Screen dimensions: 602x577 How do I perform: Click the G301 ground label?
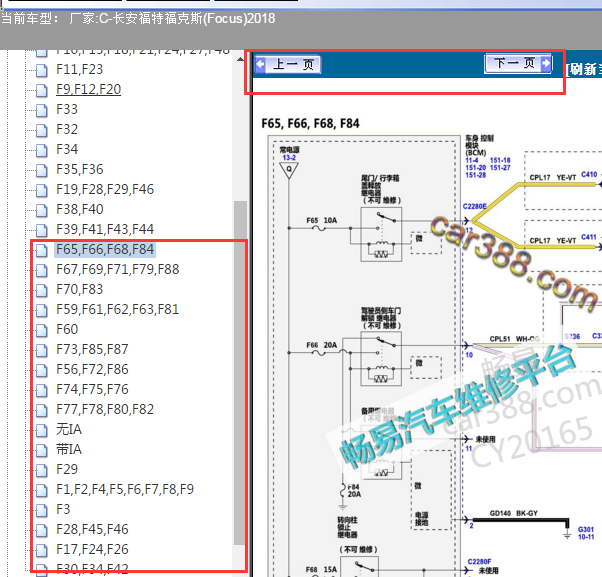586,529
